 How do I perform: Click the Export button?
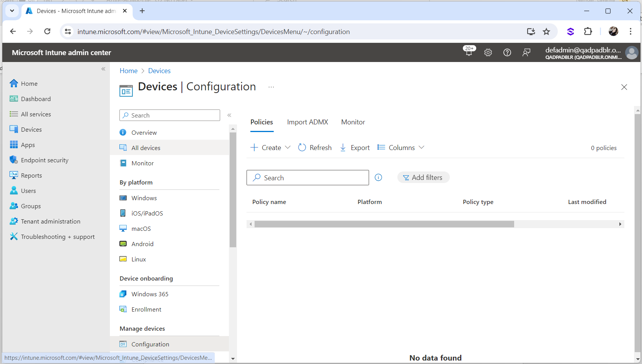click(355, 148)
